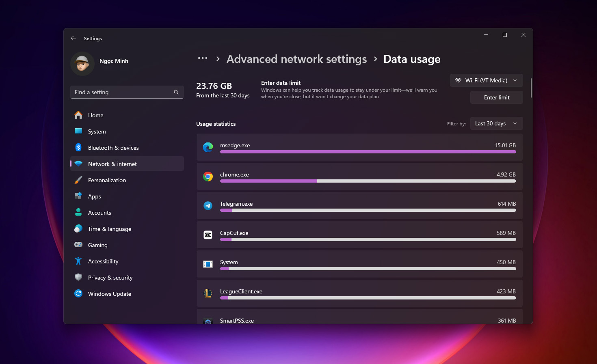
Task: Go to System settings
Action: click(127, 131)
